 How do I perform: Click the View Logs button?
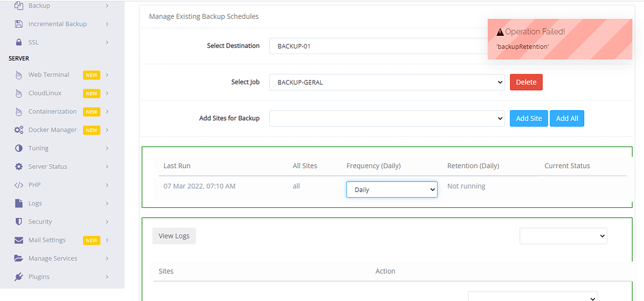[174, 236]
